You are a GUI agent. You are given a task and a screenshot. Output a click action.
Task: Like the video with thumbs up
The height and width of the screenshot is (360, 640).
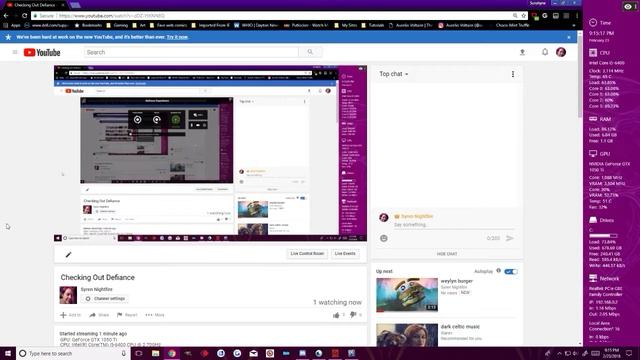[336, 315]
